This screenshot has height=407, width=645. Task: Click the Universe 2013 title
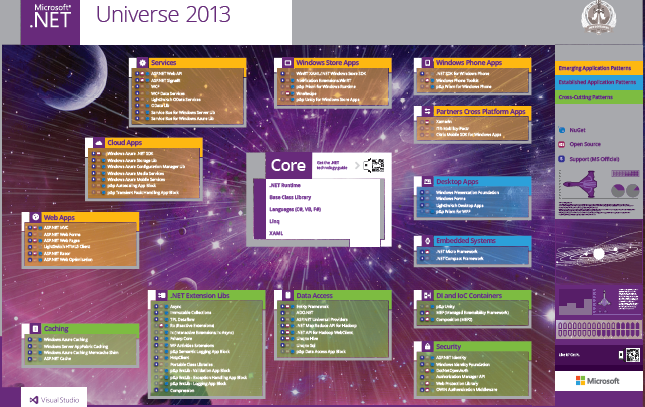[163, 14]
